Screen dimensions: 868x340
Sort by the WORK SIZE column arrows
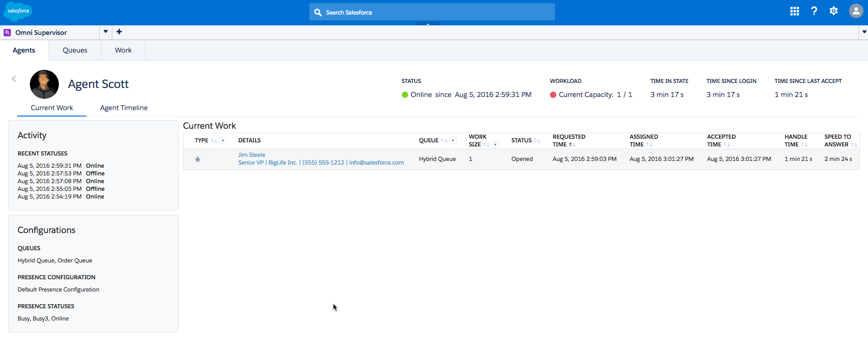(x=486, y=145)
